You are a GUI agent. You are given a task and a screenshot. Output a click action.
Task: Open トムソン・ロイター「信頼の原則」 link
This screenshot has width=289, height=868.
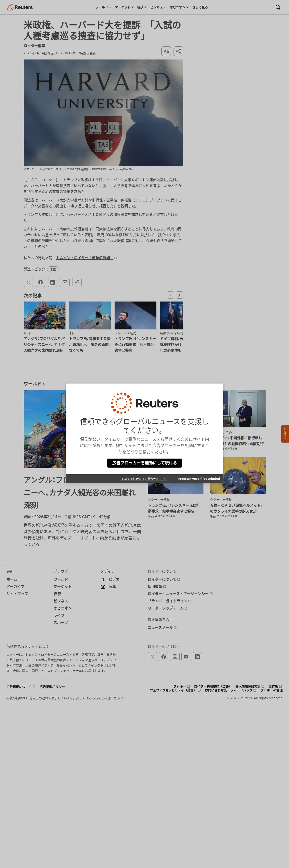(86, 258)
